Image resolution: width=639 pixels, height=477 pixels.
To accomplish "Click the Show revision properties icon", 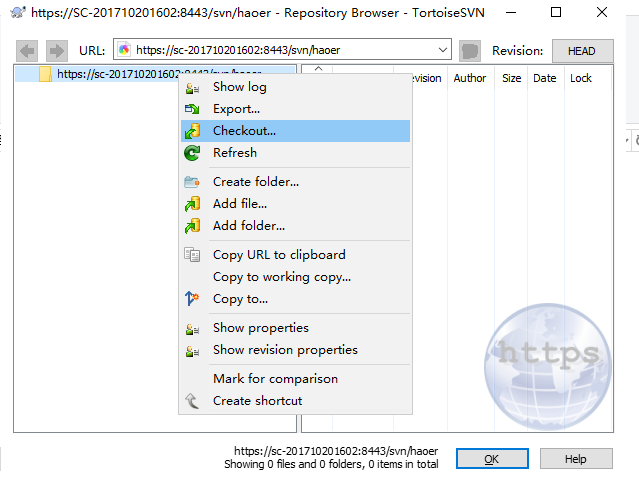I will pyautogui.click(x=192, y=351).
